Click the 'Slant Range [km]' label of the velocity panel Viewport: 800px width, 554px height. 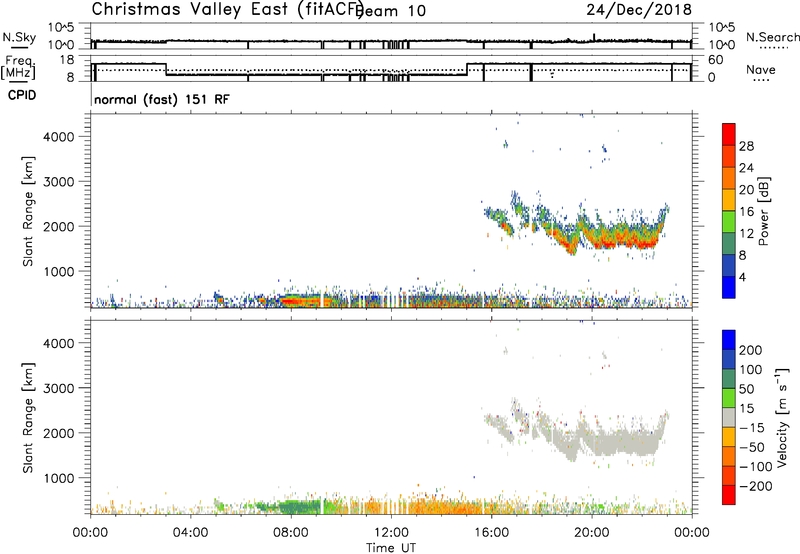point(28,417)
